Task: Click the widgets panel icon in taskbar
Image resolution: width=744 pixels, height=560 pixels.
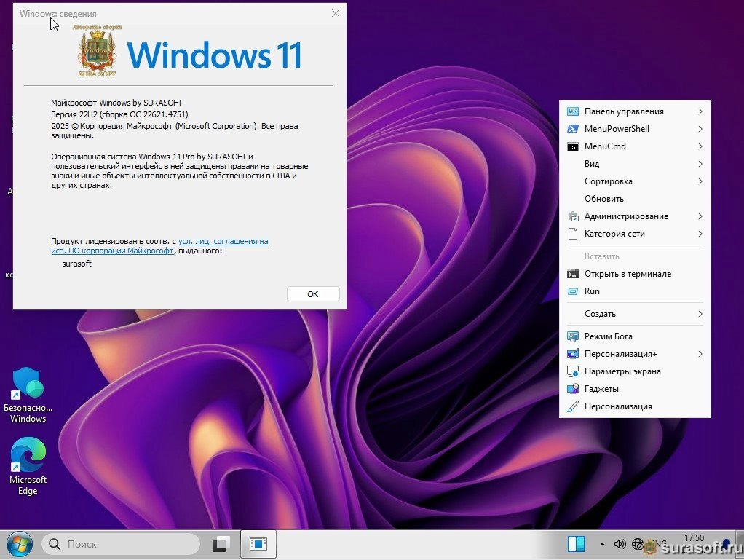Action: [577, 544]
